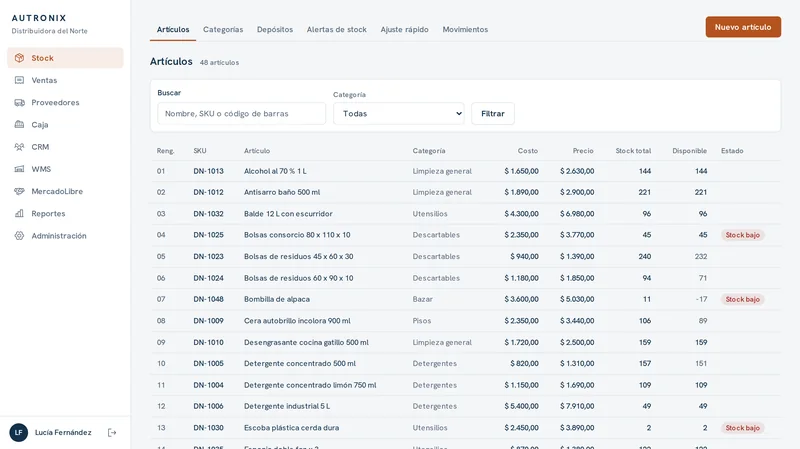Focus the Buscar search input field
This screenshot has width=800, height=449.
pos(241,113)
